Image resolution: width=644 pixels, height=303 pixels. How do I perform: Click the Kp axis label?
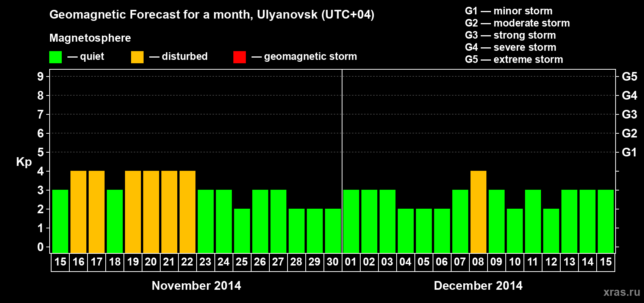24,162
